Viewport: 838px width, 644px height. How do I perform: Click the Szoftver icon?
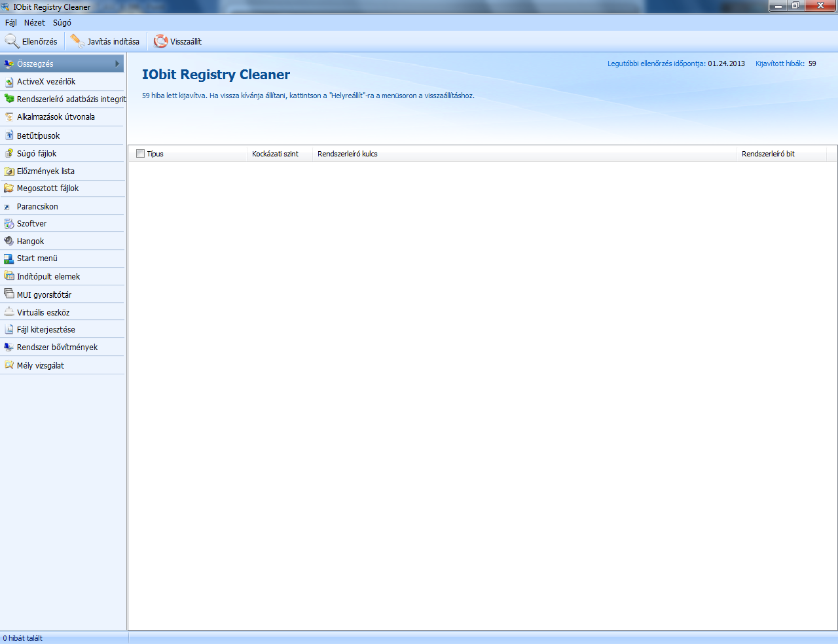click(x=9, y=223)
